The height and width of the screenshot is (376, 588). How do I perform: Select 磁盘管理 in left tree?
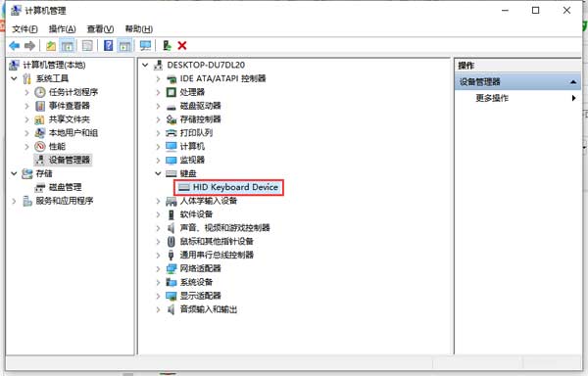click(x=65, y=187)
